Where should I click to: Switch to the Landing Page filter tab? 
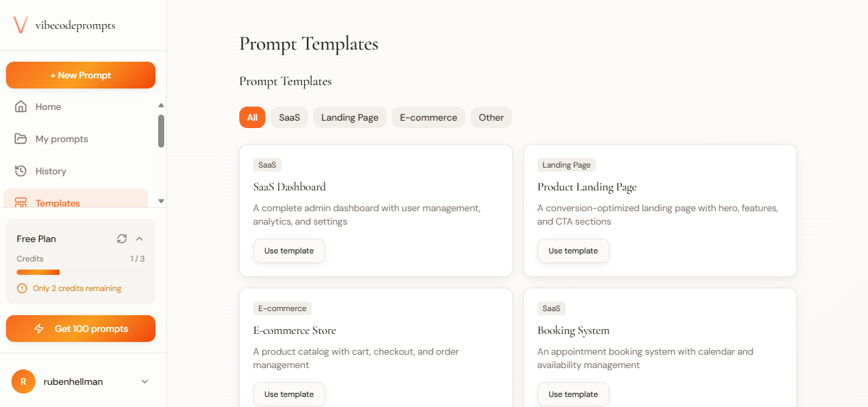tap(349, 117)
